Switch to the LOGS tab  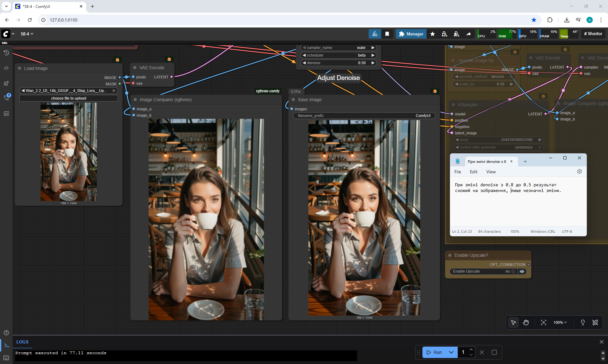click(x=22, y=342)
